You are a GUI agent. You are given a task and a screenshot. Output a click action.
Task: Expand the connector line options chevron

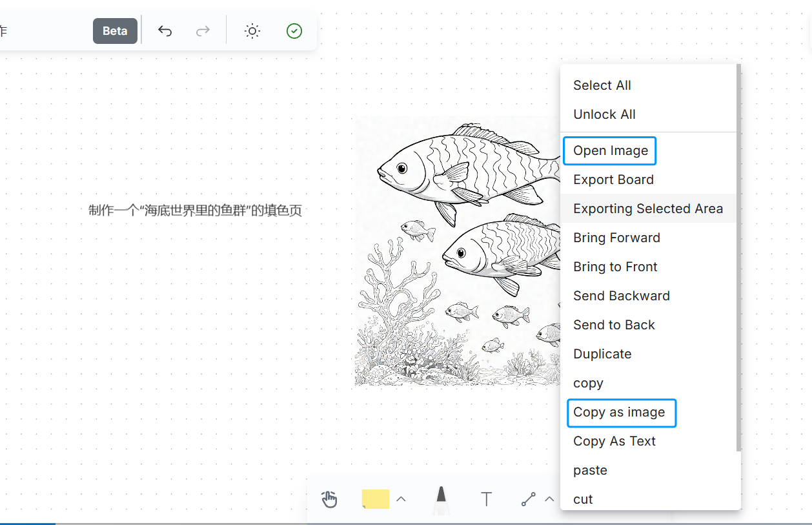coord(549,499)
